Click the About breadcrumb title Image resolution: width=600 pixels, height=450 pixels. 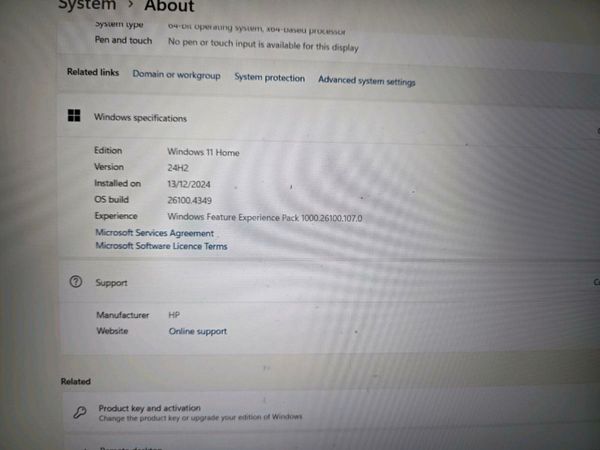[170, 6]
